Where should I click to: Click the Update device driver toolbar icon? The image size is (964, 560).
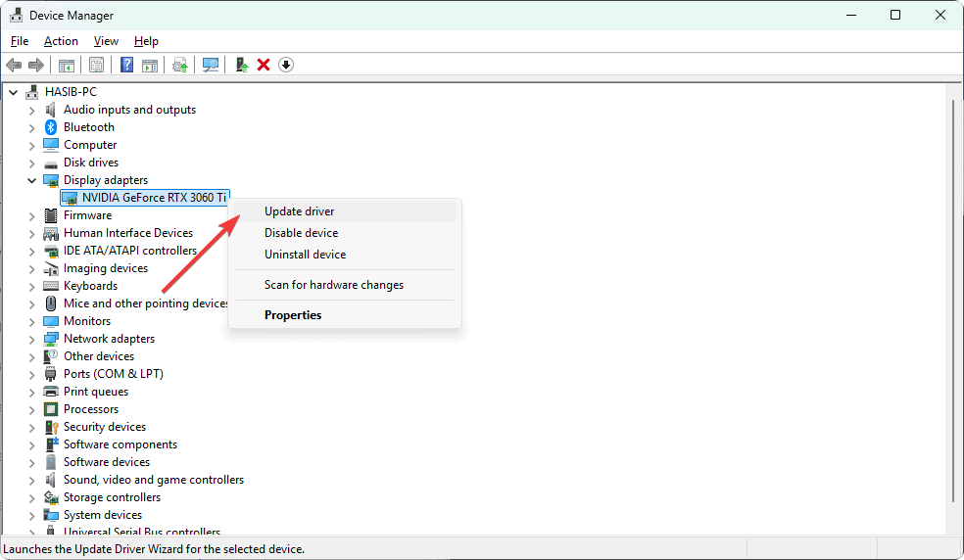click(x=180, y=65)
